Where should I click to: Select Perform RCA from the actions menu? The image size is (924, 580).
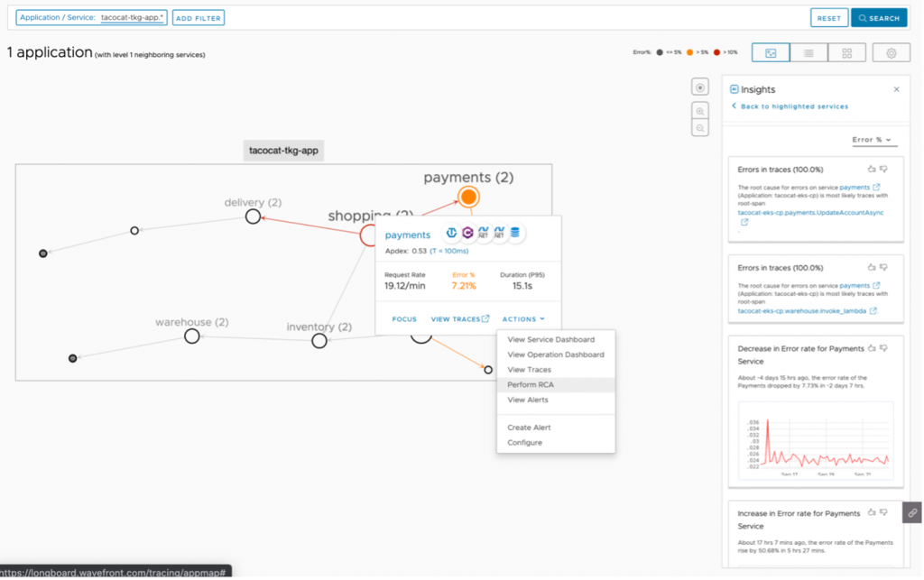[531, 384]
